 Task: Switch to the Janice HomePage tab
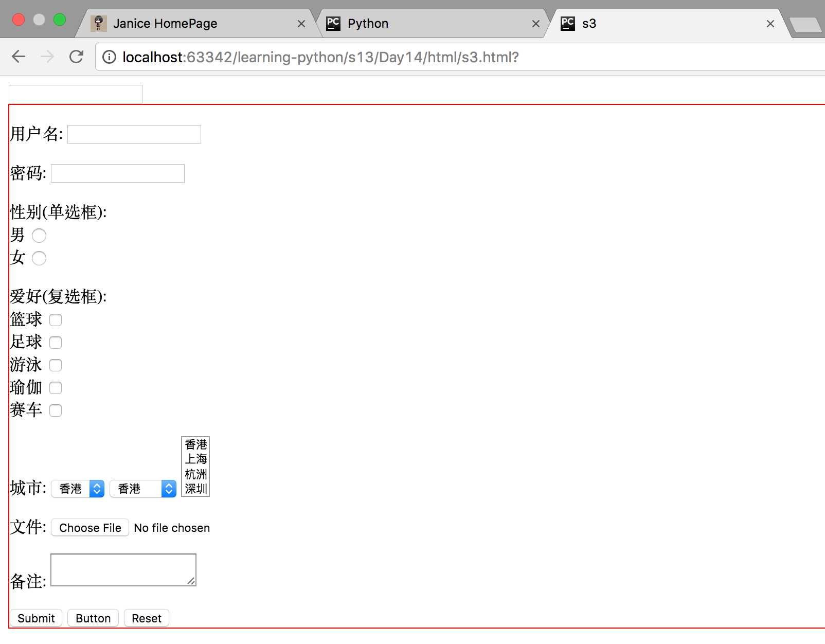tap(195, 24)
